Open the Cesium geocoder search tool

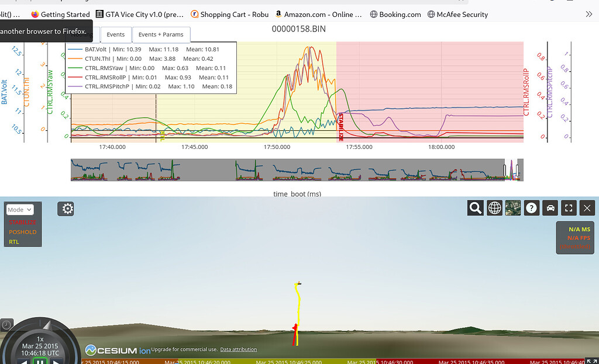476,207
